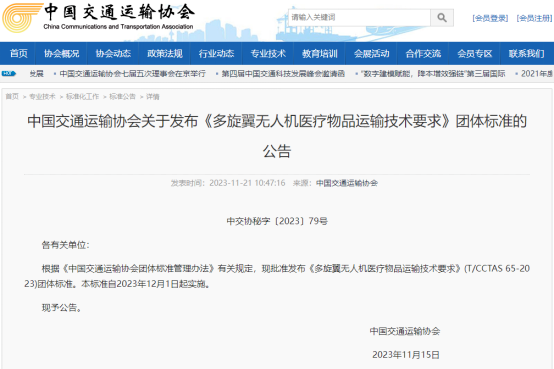This screenshot has width=554, height=369.
Task: Open the 第四届中国交通科技发展峰会邀请函 ticker headline
Action: (x=283, y=74)
